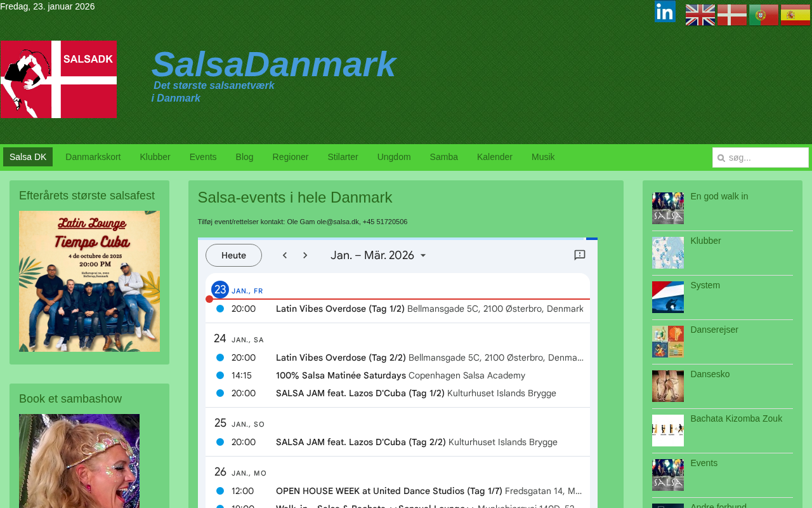Click the Events sidebar thumbnail
Image resolution: width=812 pixels, height=508 pixels.
[x=668, y=475]
